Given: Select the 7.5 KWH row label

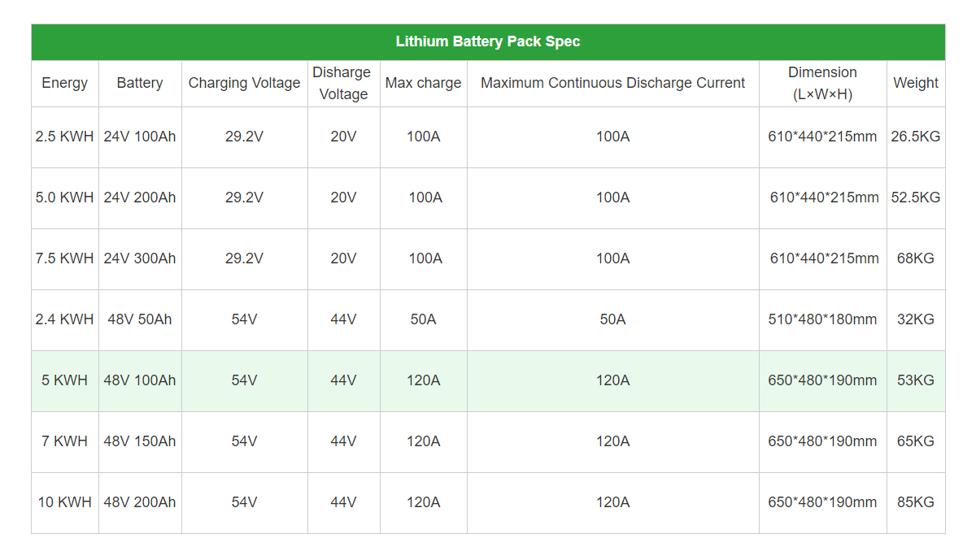Looking at the screenshot, I should point(65,258).
